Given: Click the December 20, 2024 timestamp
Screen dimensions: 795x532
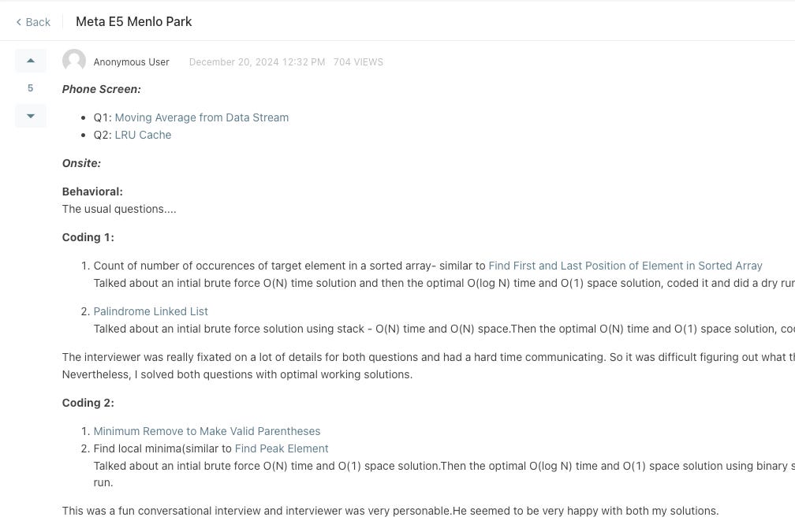Looking at the screenshot, I should 256,61.
